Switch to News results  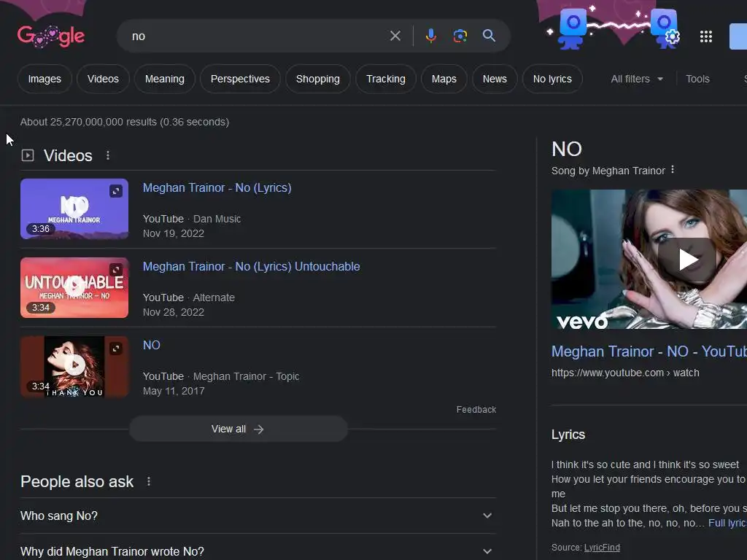tap(495, 79)
